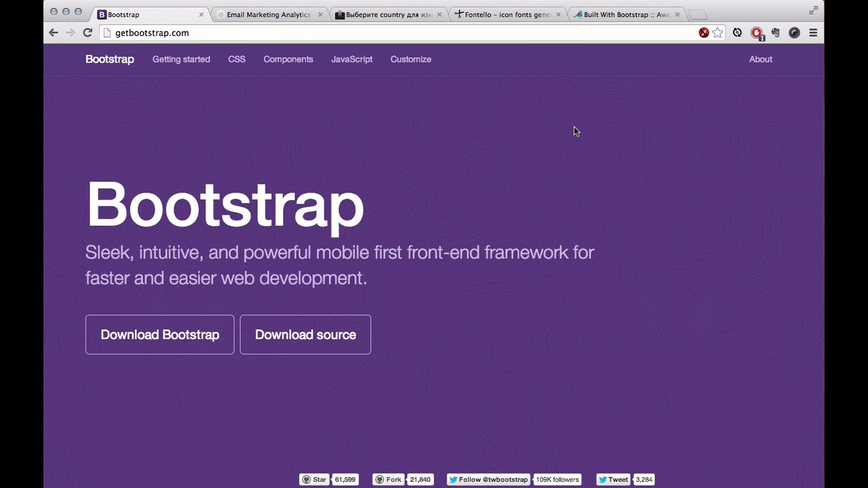This screenshot has height=488, width=868.
Task: Click the 'Sleek, intuitive, and powerful' tagline text
Action: coord(340,265)
